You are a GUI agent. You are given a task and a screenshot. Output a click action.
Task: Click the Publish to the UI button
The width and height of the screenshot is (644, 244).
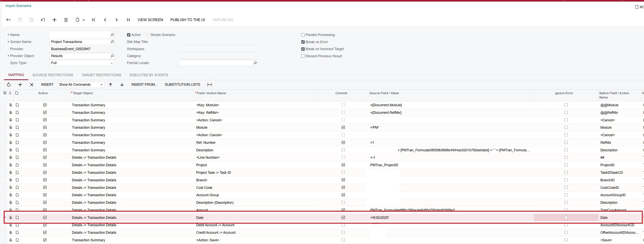187,20
